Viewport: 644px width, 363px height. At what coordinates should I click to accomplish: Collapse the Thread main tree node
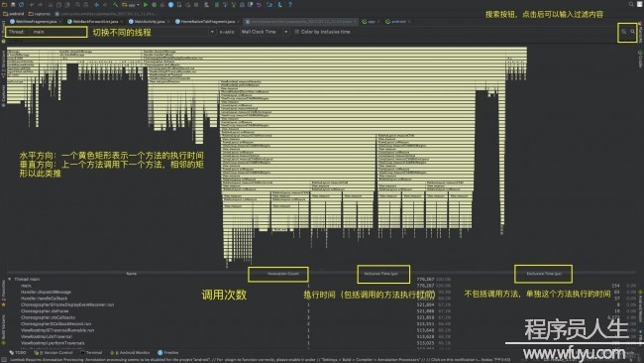pos(10,279)
